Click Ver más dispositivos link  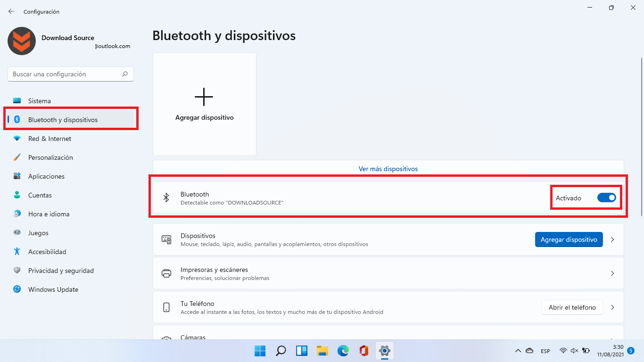[388, 169]
